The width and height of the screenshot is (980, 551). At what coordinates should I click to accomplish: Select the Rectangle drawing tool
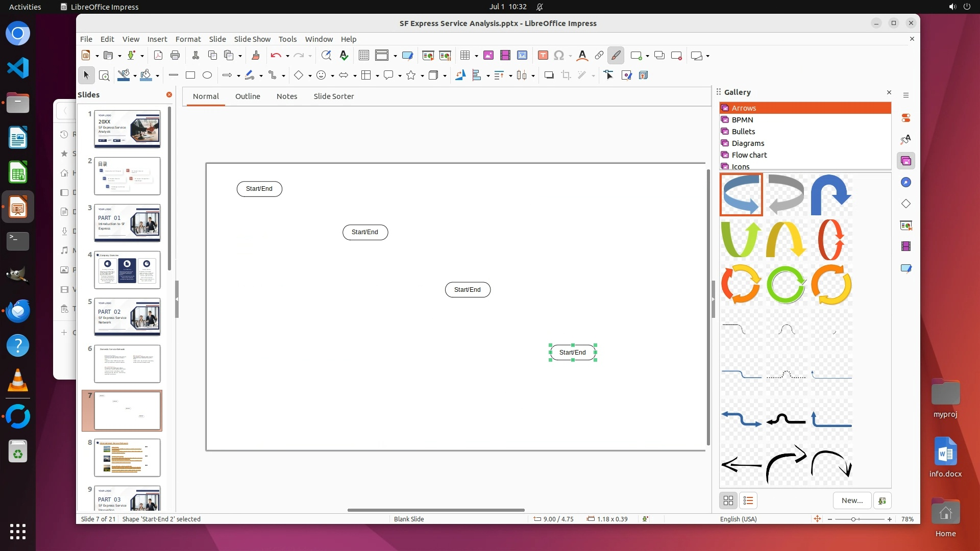tap(190, 76)
